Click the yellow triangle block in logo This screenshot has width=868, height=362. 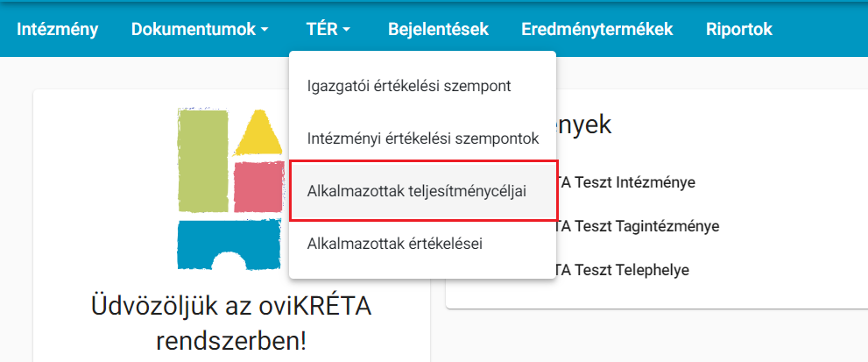(x=258, y=132)
